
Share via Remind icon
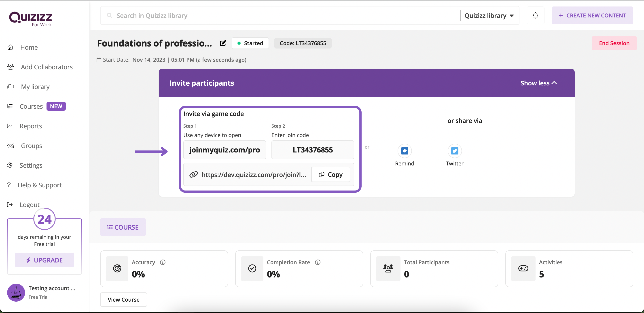405,151
